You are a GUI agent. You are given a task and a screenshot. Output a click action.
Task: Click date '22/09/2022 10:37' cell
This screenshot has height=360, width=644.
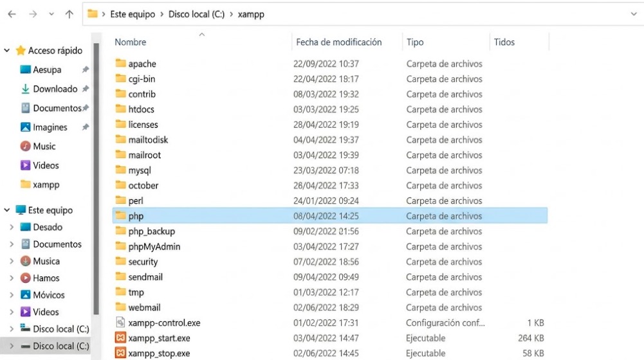(326, 64)
